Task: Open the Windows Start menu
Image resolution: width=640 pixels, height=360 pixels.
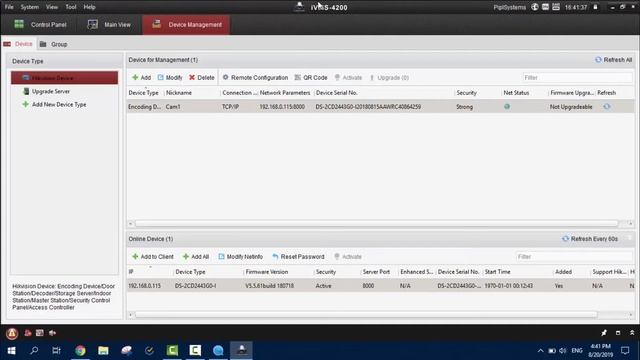Action: pyautogui.click(x=11, y=350)
